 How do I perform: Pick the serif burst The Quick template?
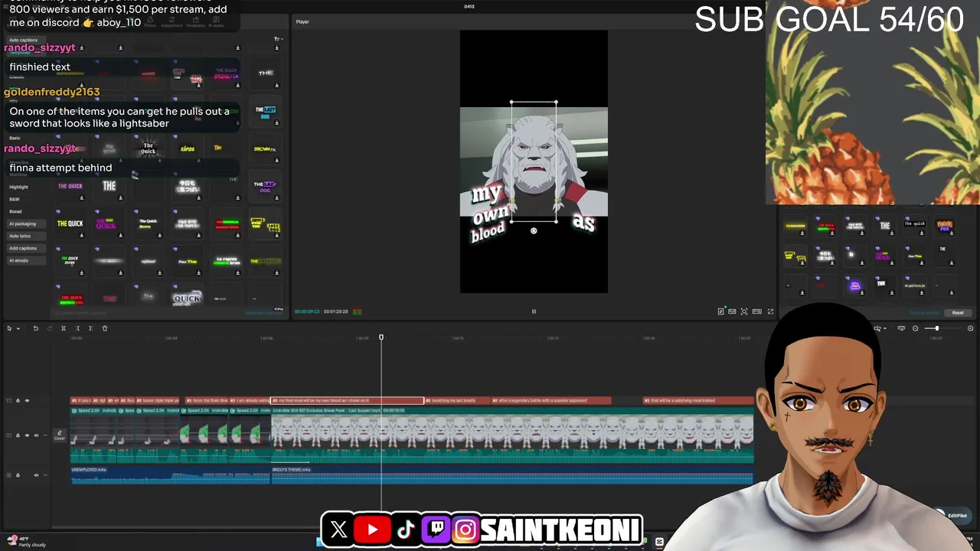[x=148, y=148]
